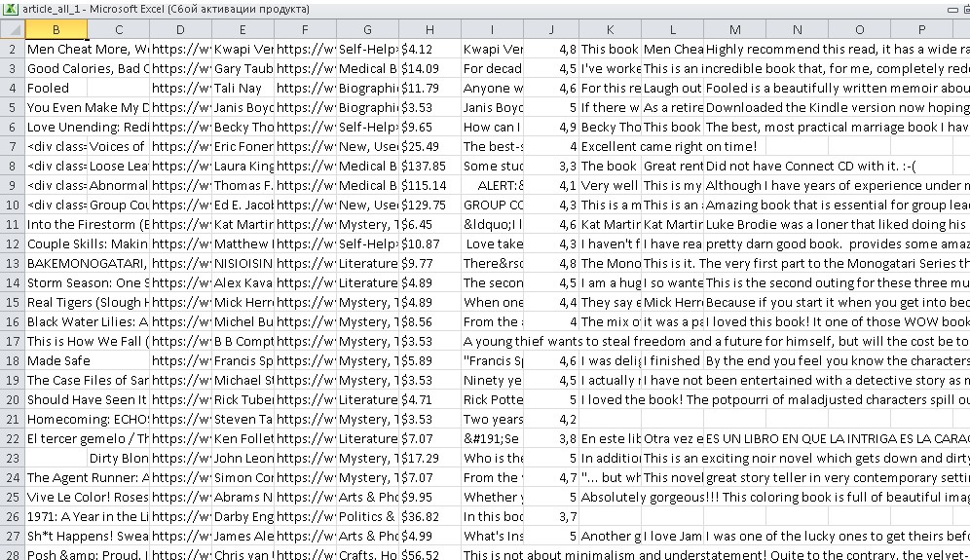Click price cell '$11.79'
970x560 pixels.
[429, 89]
